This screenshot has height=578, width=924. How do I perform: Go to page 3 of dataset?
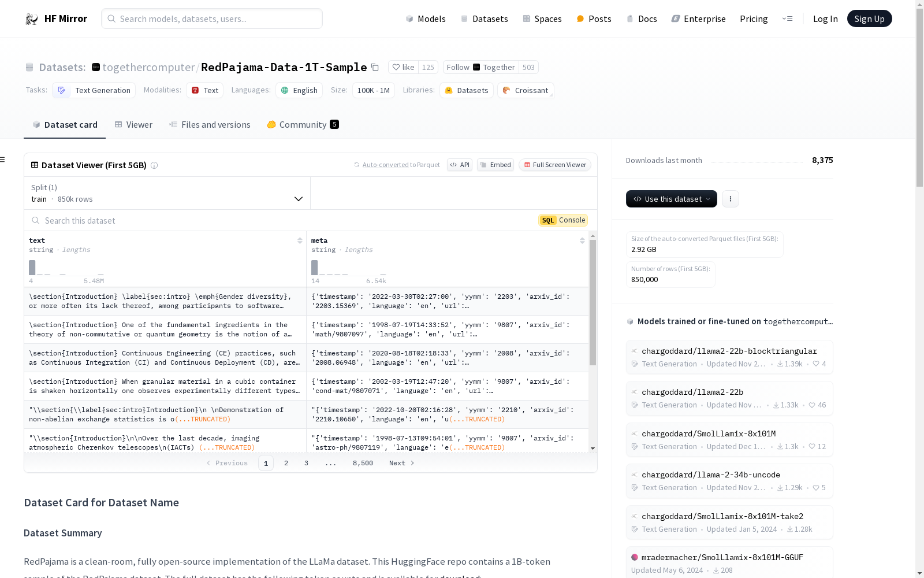point(306,463)
